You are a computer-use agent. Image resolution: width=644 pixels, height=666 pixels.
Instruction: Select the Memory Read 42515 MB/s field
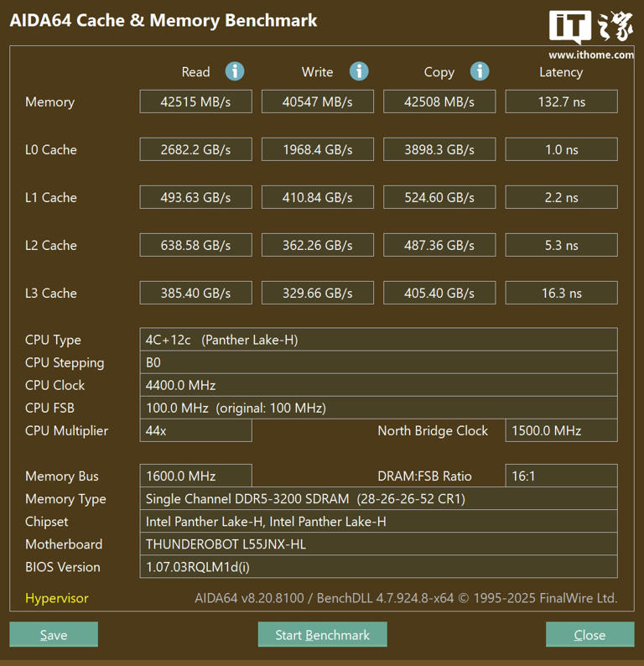pos(195,101)
